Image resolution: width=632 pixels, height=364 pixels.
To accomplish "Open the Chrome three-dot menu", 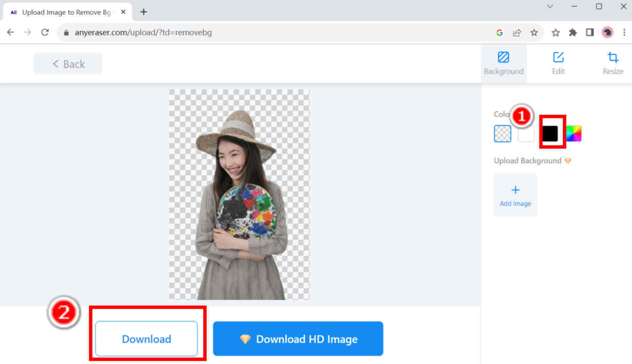I will point(624,32).
